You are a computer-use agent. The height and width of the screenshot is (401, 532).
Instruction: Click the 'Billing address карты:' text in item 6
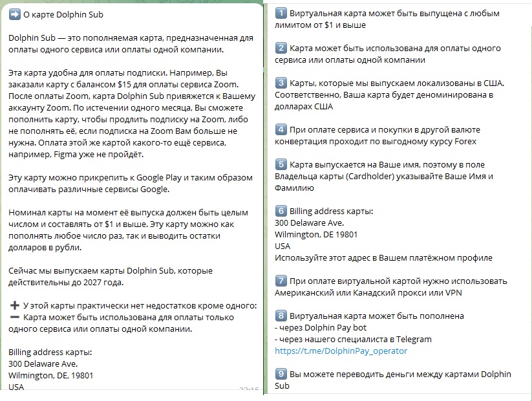click(331, 211)
